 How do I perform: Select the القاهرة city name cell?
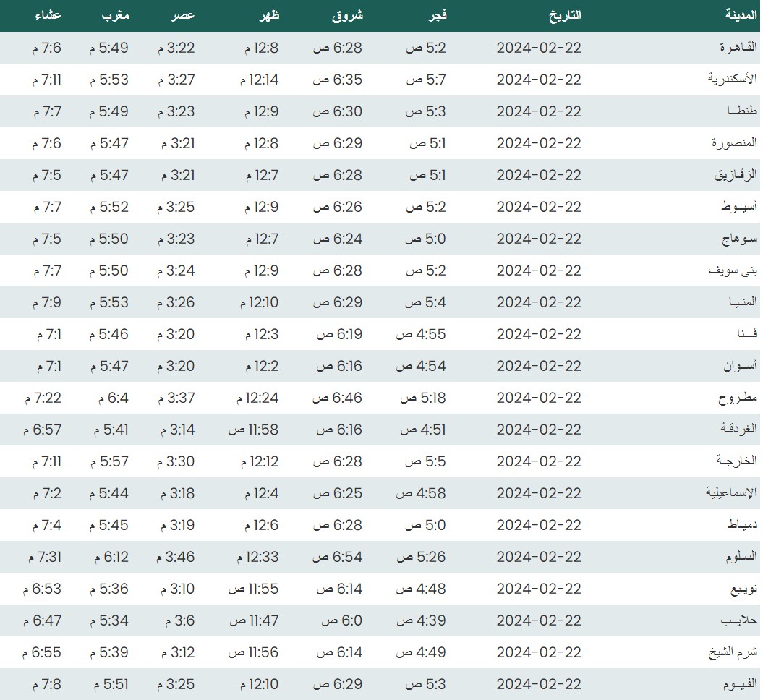pyautogui.click(x=738, y=48)
